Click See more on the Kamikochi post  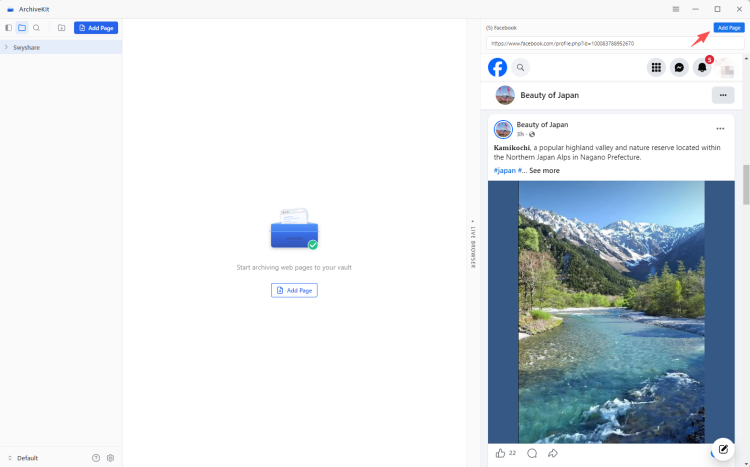coord(544,171)
